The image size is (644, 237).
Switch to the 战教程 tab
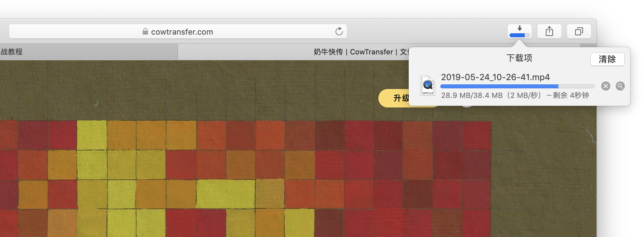pyautogui.click(x=88, y=52)
